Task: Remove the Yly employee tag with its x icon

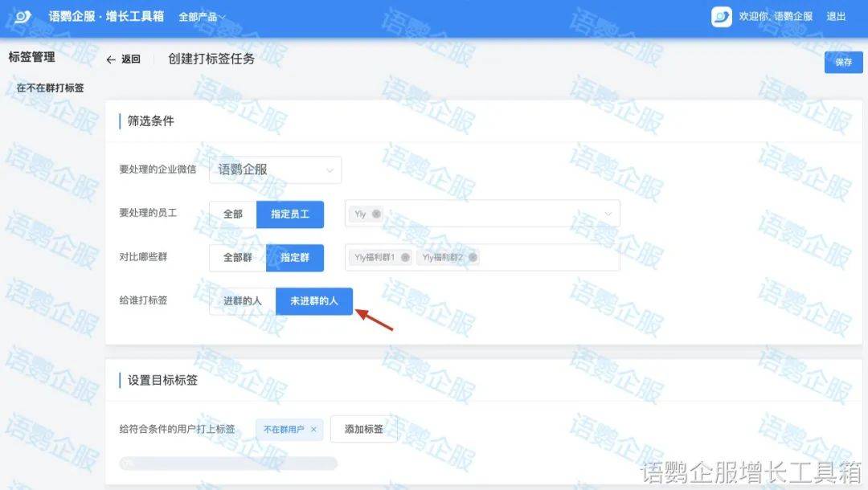Action: click(x=376, y=214)
